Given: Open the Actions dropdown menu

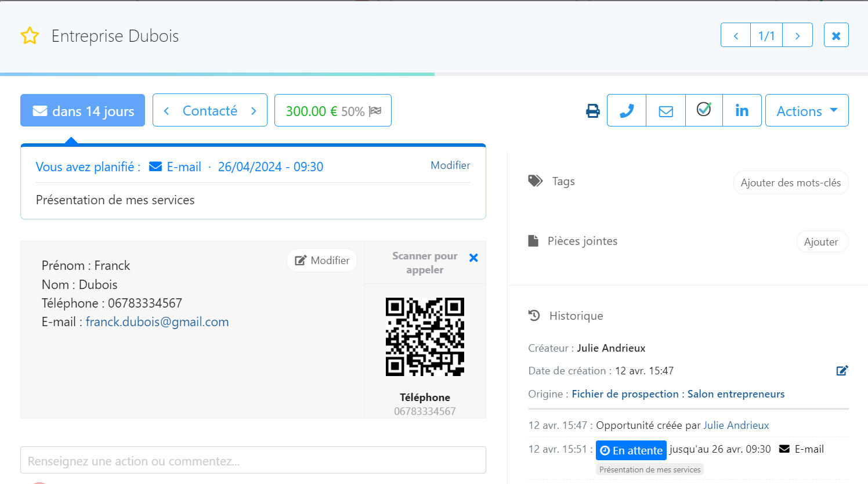Looking at the screenshot, I should (807, 110).
